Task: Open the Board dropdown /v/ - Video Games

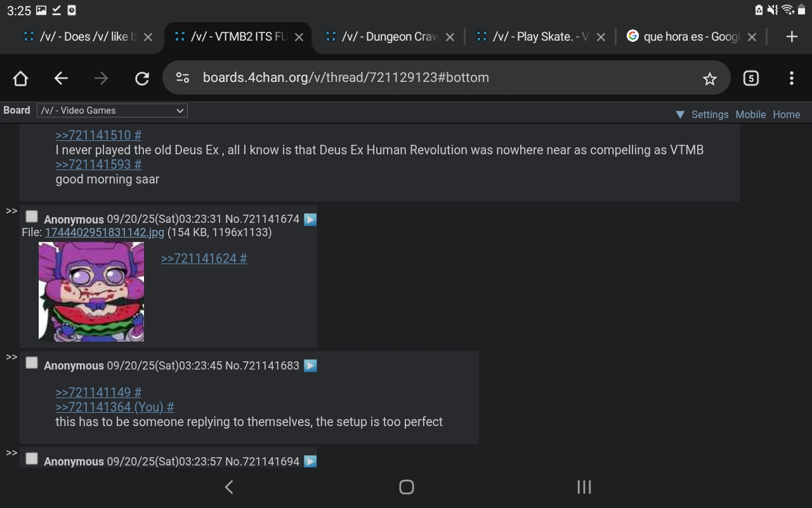Action: [x=112, y=110]
